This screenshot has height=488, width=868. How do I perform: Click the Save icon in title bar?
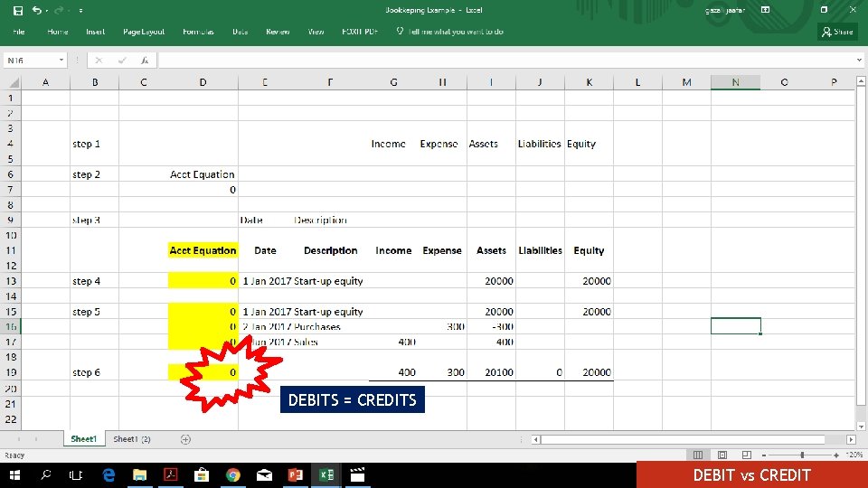coord(18,11)
